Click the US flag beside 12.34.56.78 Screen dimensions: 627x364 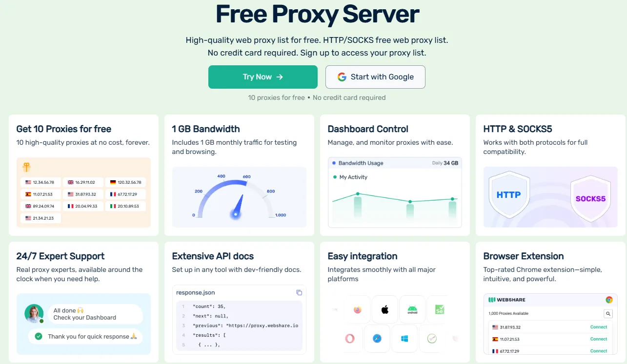pos(28,182)
